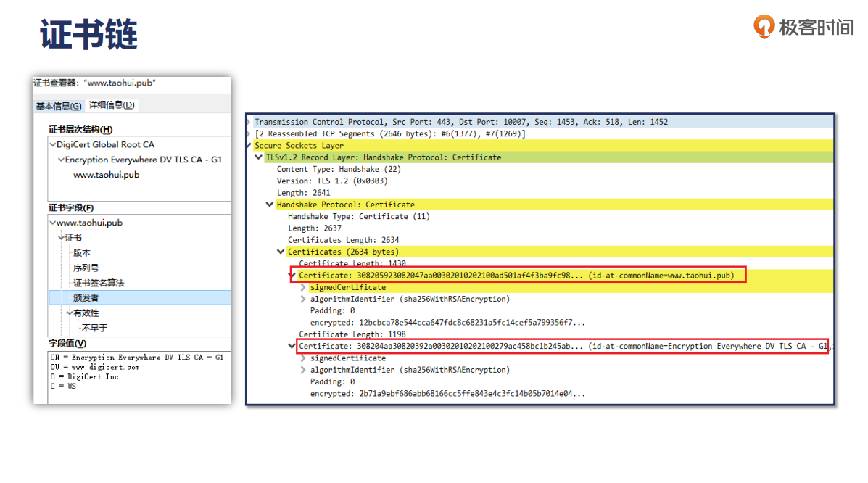The image size is (868, 483).
Task: Click the O = DigiCert Inc line
Action: coord(84,376)
